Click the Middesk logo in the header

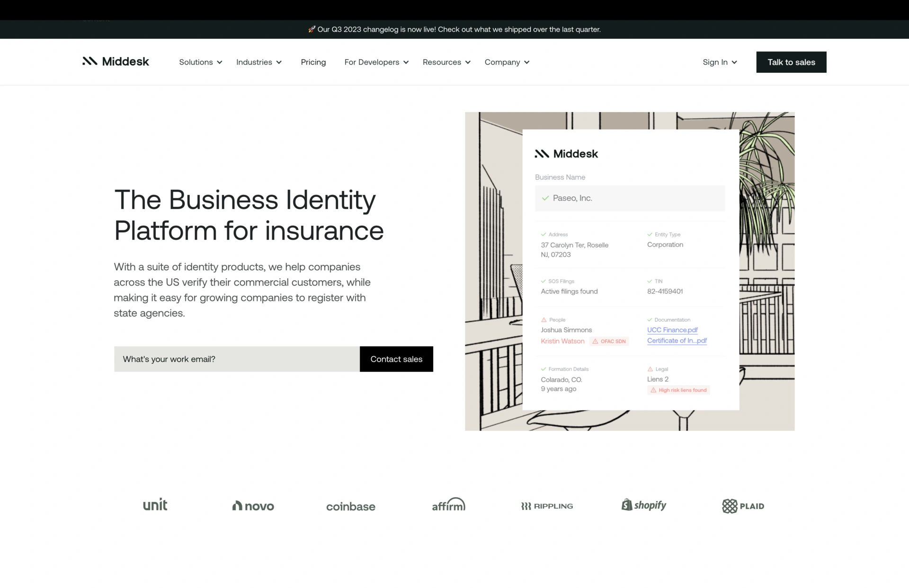116,61
